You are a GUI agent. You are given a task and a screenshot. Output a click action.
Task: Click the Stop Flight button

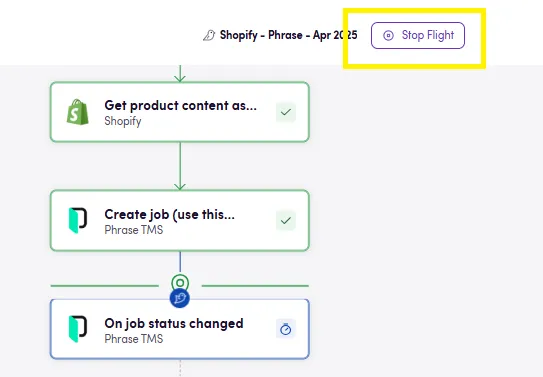click(x=418, y=35)
